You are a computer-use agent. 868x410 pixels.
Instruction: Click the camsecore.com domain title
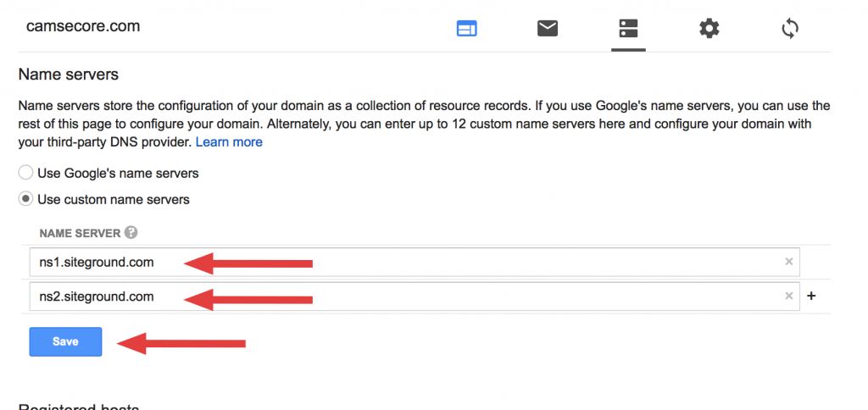[83, 26]
